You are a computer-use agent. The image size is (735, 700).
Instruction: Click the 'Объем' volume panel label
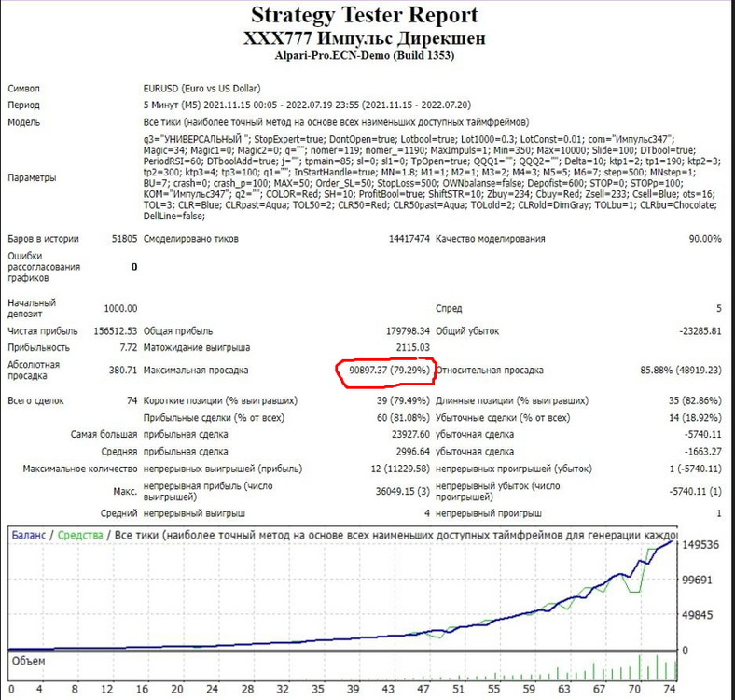pyautogui.click(x=29, y=662)
